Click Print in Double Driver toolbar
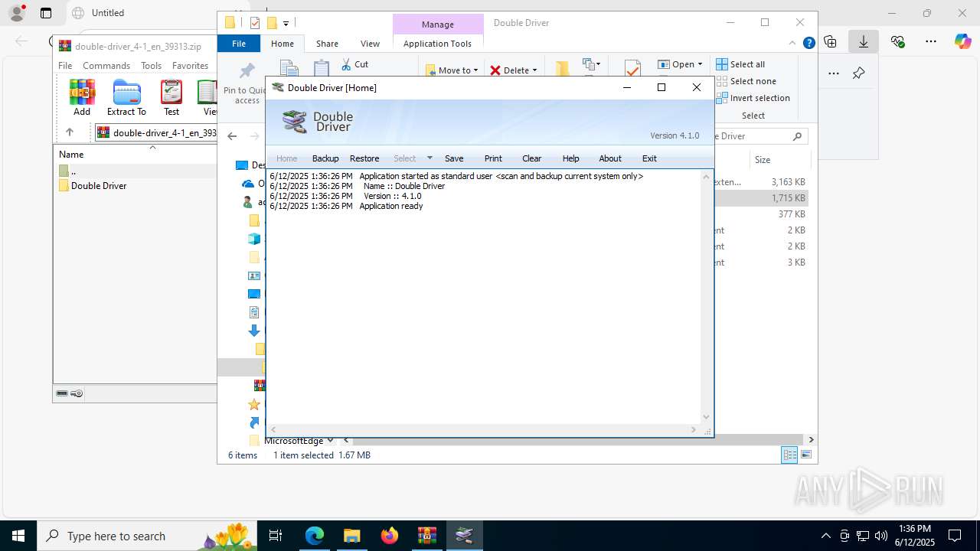This screenshot has height=551, width=980. coord(493,158)
